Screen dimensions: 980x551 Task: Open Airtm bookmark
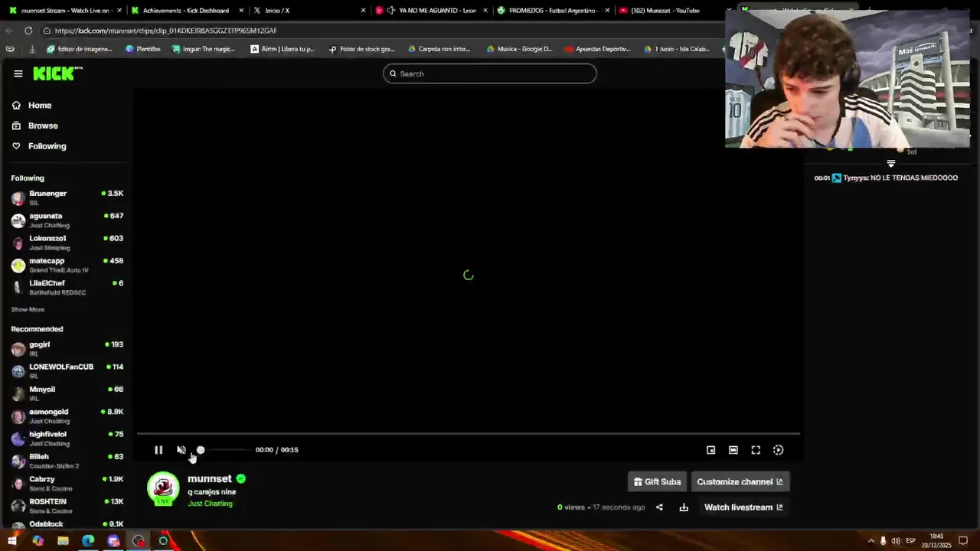(x=283, y=49)
